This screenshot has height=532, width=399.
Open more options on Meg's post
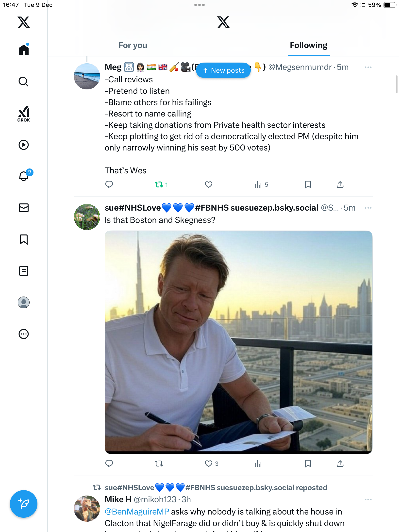pos(368,67)
